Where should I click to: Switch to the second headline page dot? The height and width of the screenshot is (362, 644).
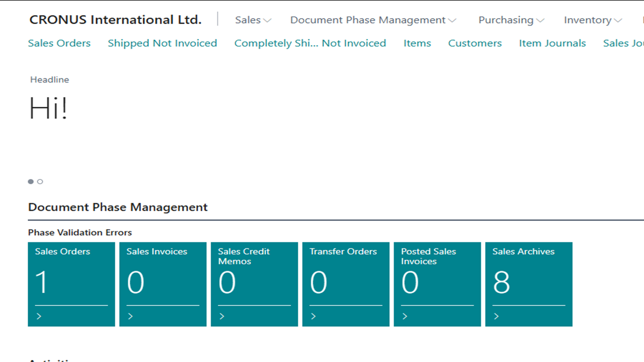coord(40,182)
